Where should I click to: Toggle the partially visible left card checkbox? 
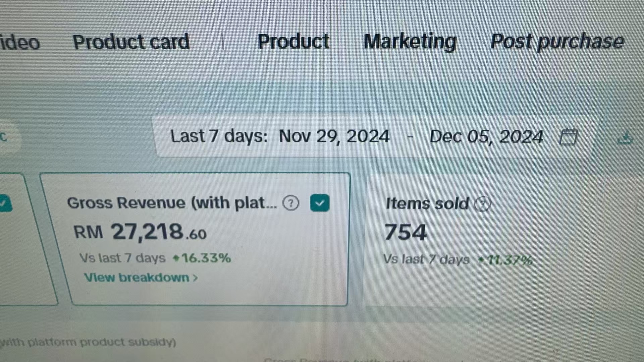(5, 203)
